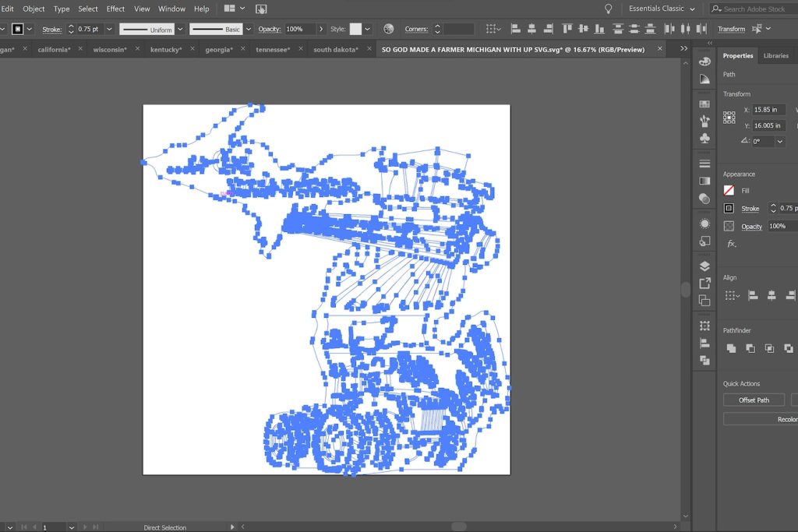Expand the Uniform stroke profile dropdown

tap(180, 29)
